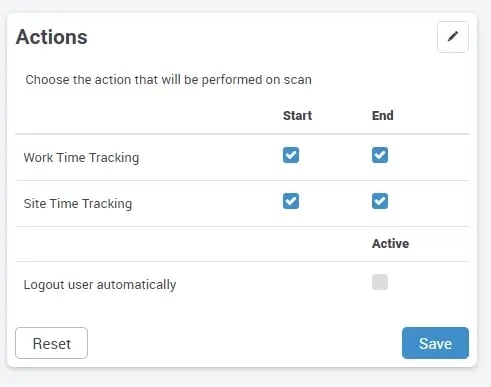Click the word 'scan' in the description
Viewport: 491px width, 387px height.
point(297,80)
